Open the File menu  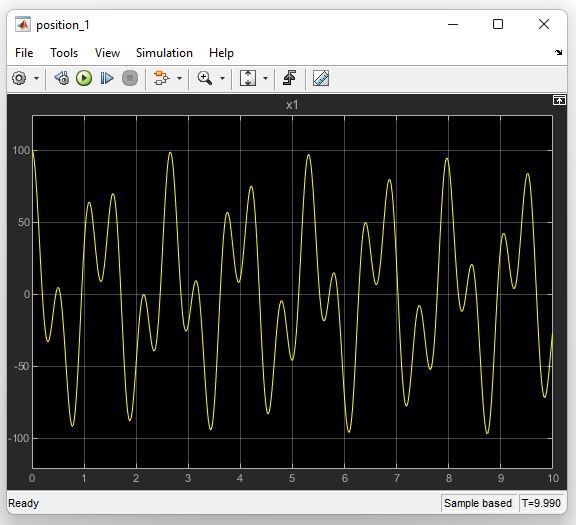(24, 53)
